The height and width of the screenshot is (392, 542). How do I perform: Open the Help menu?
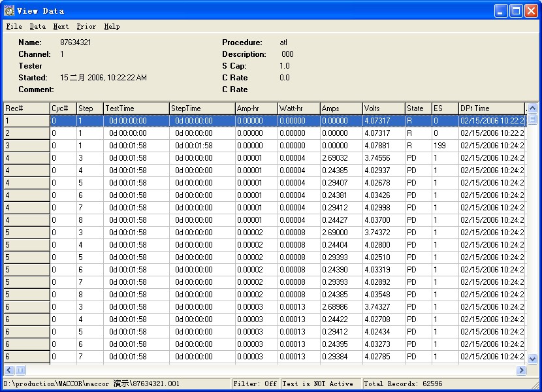tap(112, 27)
